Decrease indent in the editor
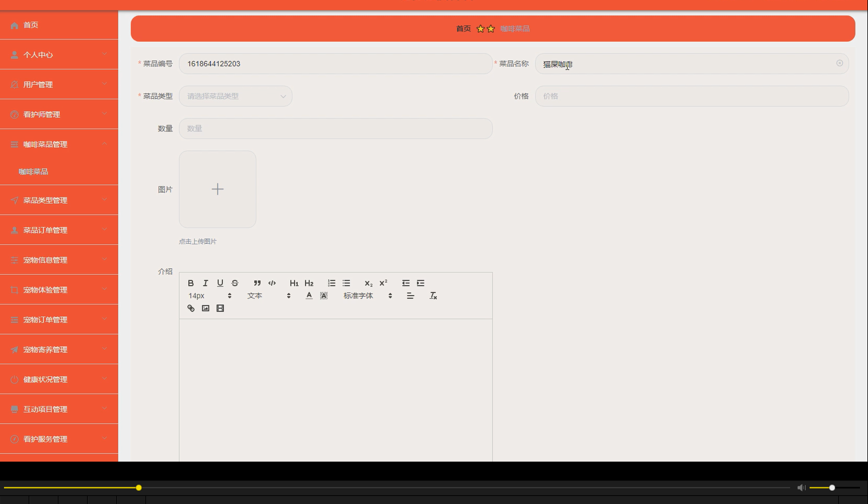Image resolution: width=868 pixels, height=504 pixels. click(x=406, y=283)
